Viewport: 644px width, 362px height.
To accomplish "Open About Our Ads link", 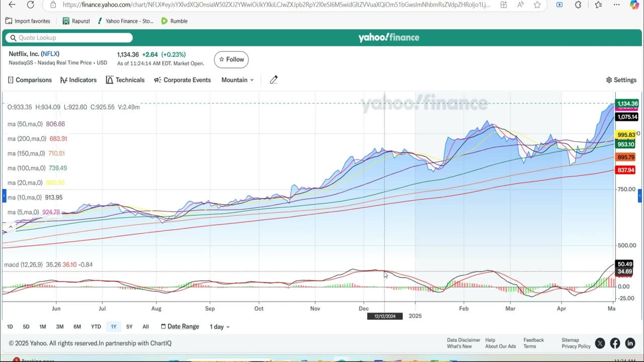I will pyautogui.click(x=501, y=346).
